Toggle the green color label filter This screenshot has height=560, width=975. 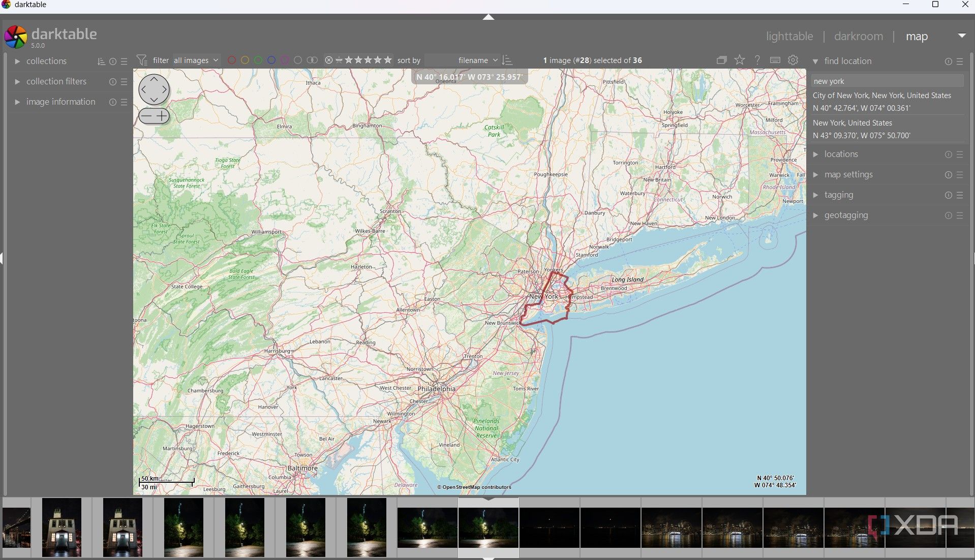258,60
